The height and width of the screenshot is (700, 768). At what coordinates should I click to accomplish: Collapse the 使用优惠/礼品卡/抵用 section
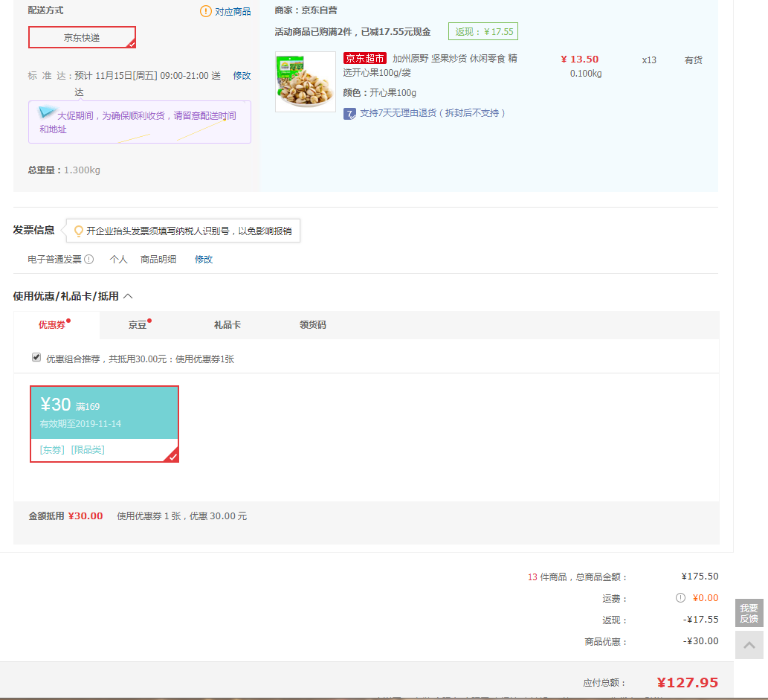click(128, 296)
